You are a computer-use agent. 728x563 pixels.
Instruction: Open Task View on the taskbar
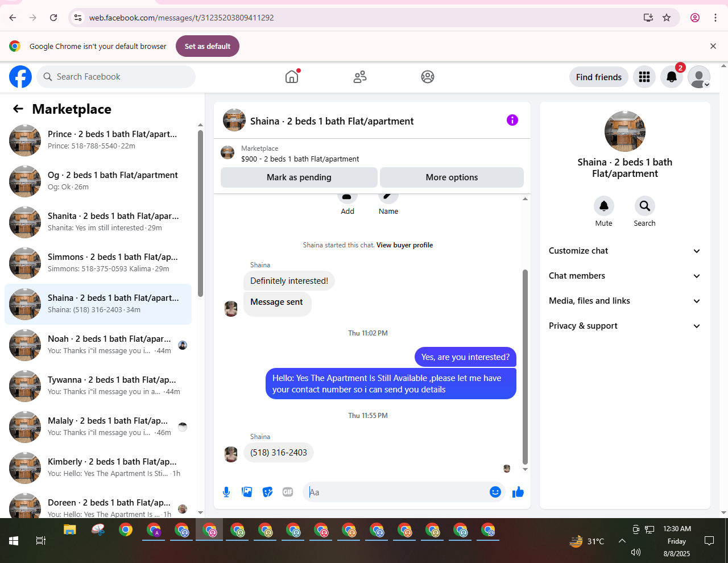coord(41,541)
